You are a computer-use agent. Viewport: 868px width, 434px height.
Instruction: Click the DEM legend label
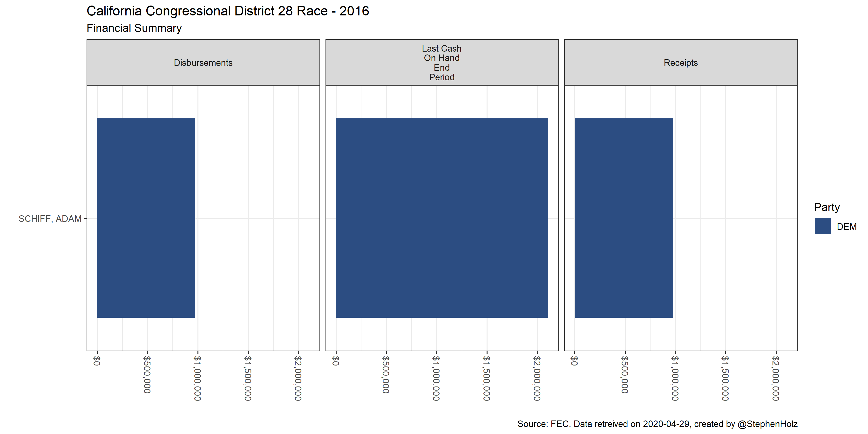tap(847, 226)
